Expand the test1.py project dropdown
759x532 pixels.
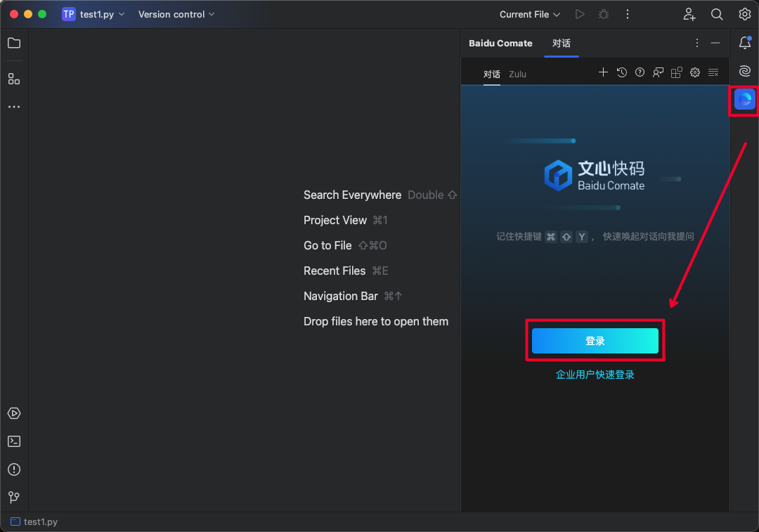[x=102, y=15]
